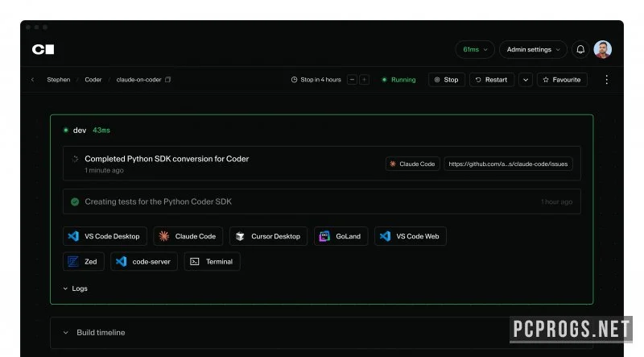The width and height of the screenshot is (644, 357).
Task: Open Admin settings dropdown
Action: pyautogui.click(x=533, y=49)
